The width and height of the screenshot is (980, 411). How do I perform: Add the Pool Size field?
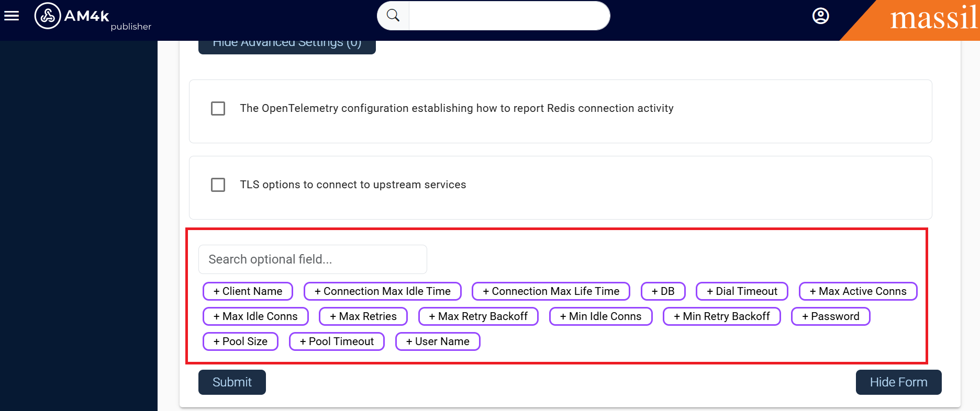[x=240, y=341]
